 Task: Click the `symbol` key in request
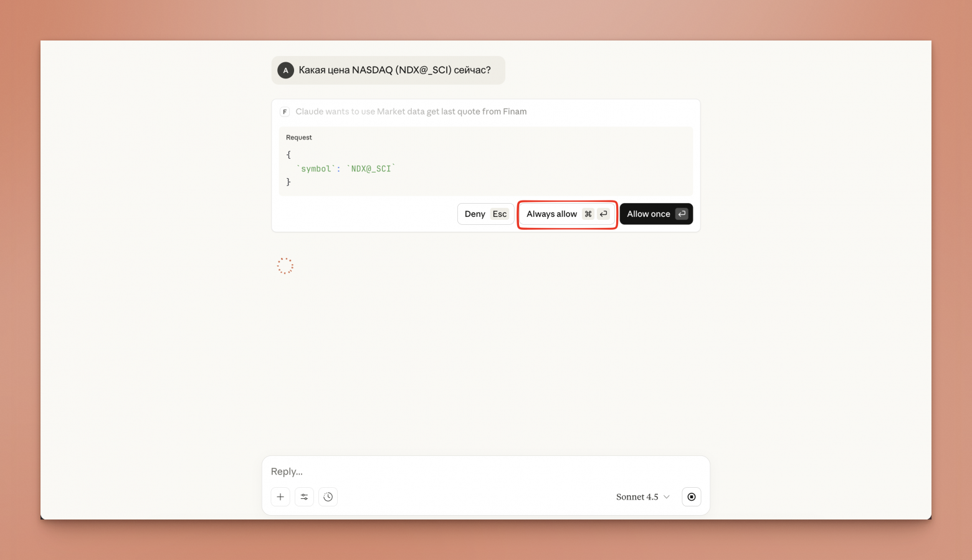pos(316,169)
